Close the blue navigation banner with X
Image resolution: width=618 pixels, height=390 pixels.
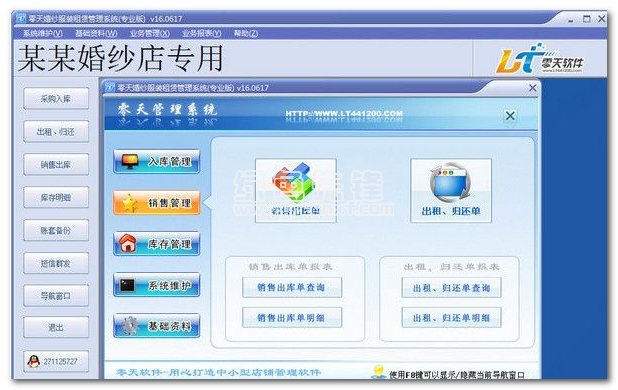click(x=510, y=116)
